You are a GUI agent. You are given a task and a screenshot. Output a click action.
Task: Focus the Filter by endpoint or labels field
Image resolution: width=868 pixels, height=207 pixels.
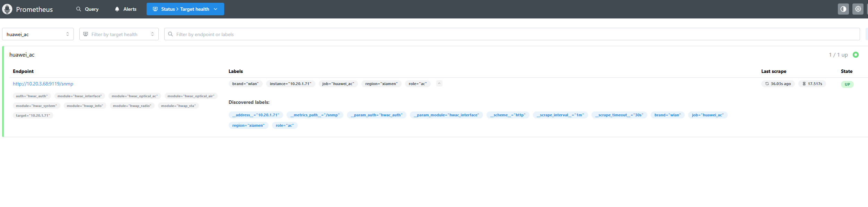tap(513, 34)
